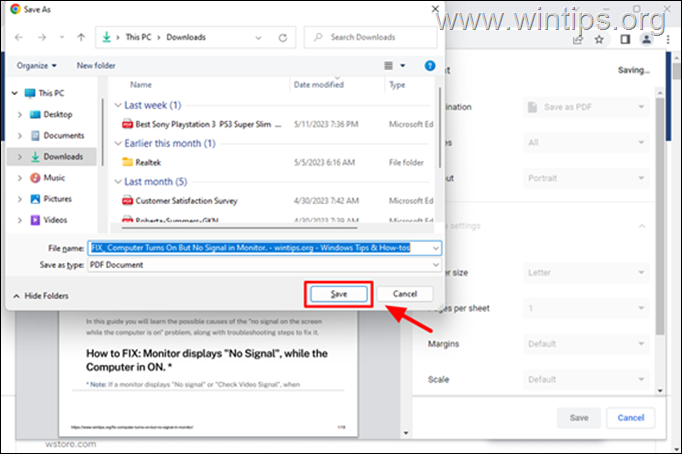Open the Save as type dropdown

(x=264, y=265)
